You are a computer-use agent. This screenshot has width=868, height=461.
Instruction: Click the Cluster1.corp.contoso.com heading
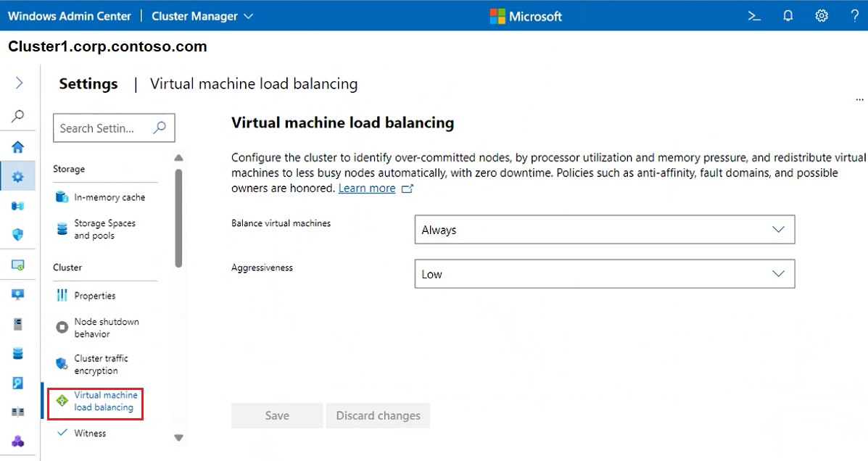point(107,46)
